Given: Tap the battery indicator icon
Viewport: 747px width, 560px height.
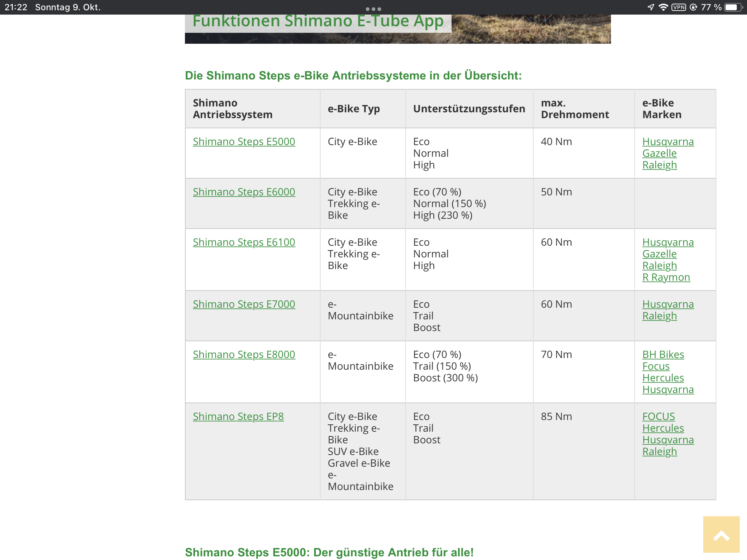Looking at the screenshot, I should [x=733, y=7].
